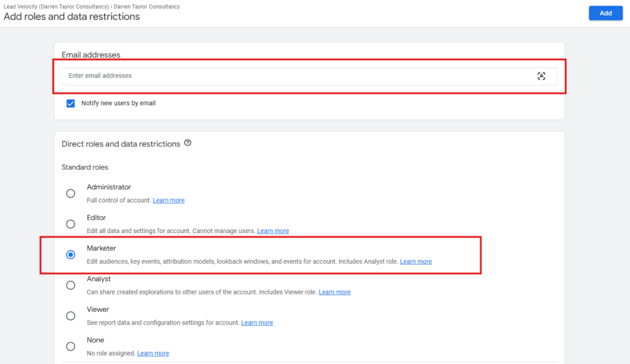This screenshot has height=364, width=630.
Task: Open Learn more link for Viewer role
Action: (257, 323)
